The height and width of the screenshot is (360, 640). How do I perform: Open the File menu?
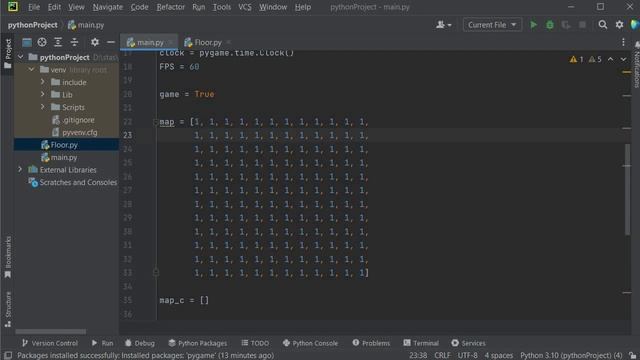pos(34,7)
